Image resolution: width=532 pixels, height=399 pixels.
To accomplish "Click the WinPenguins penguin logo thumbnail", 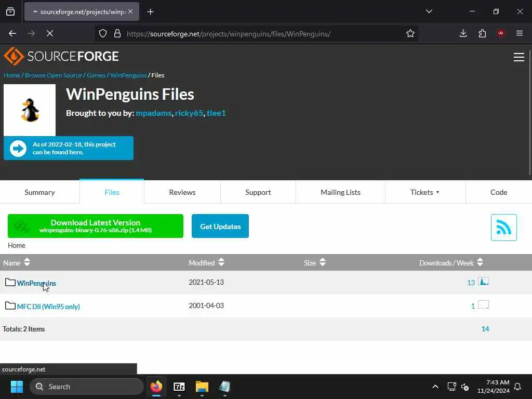I will [x=30, y=110].
